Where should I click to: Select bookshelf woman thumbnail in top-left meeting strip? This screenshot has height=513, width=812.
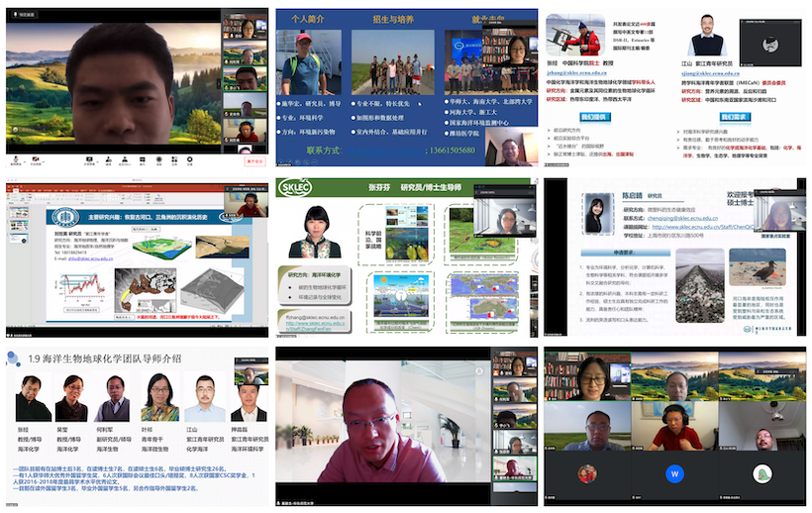click(245, 27)
